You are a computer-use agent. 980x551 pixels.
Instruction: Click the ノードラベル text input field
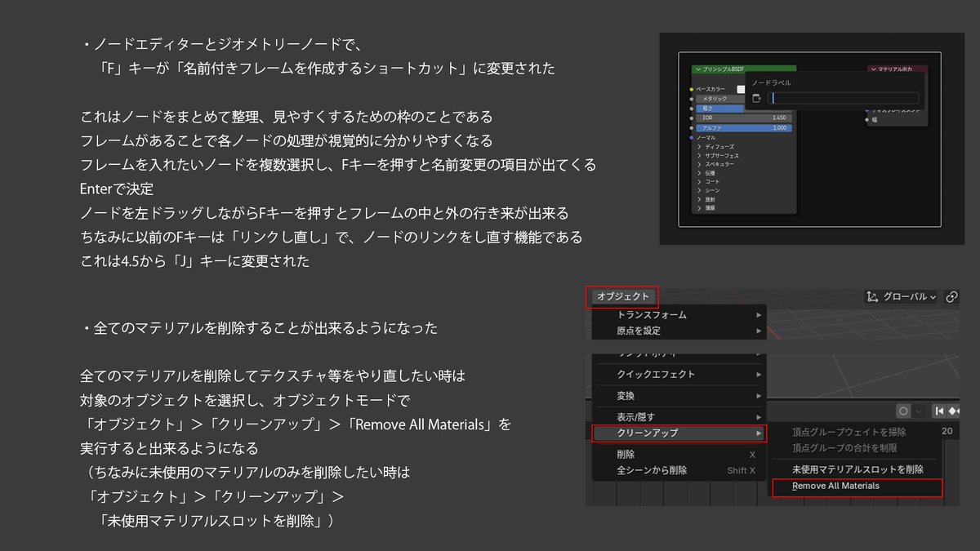[x=844, y=98]
